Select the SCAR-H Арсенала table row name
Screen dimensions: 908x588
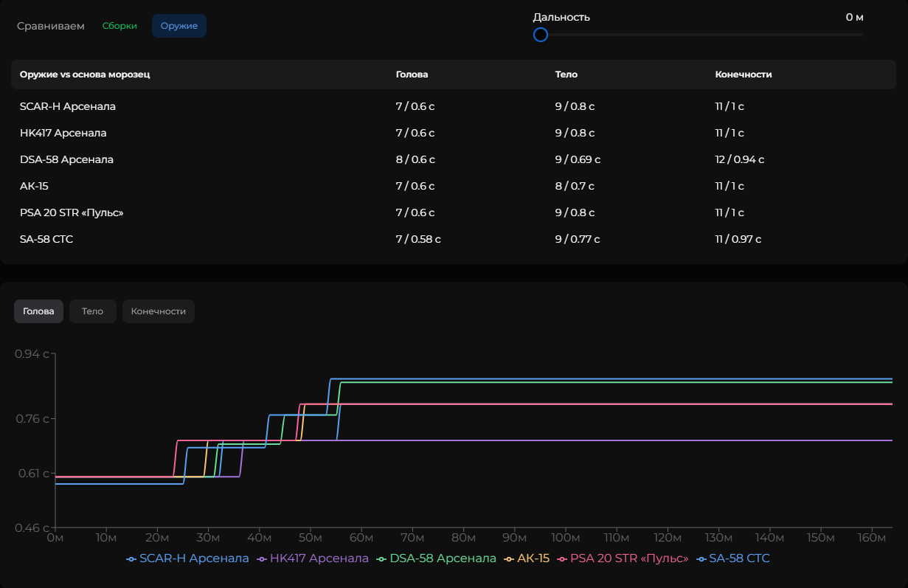point(68,106)
